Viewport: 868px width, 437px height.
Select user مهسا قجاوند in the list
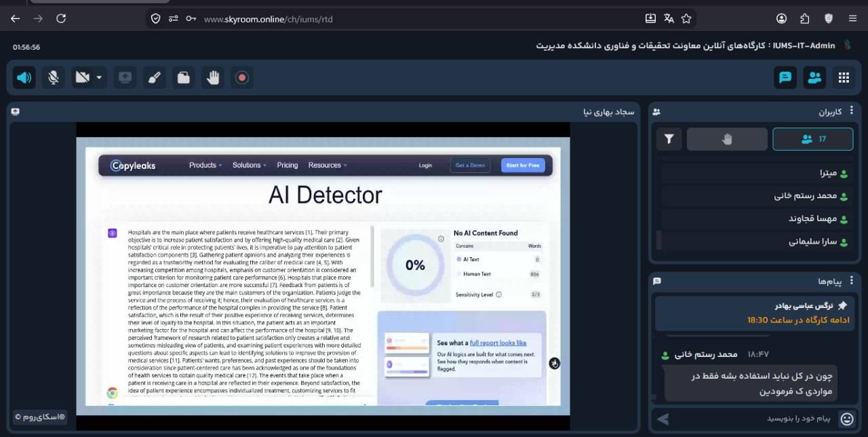click(755, 218)
